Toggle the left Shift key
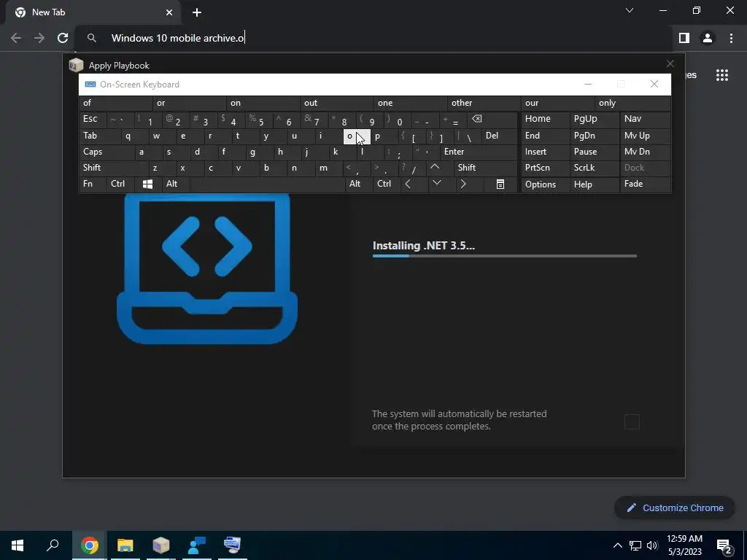747x560 pixels. tap(113, 168)
